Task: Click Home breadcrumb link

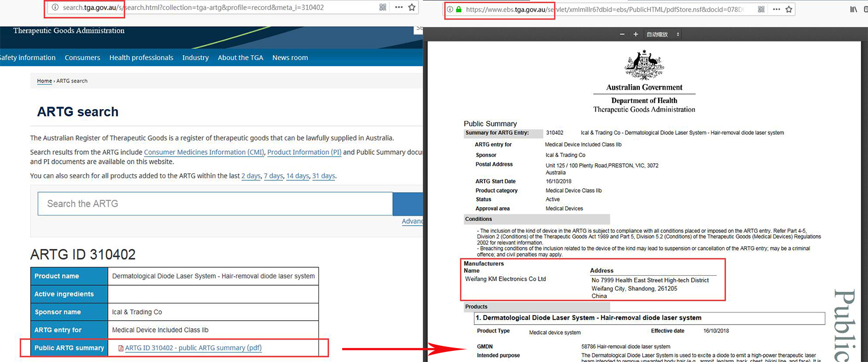Action: (45, 81)
